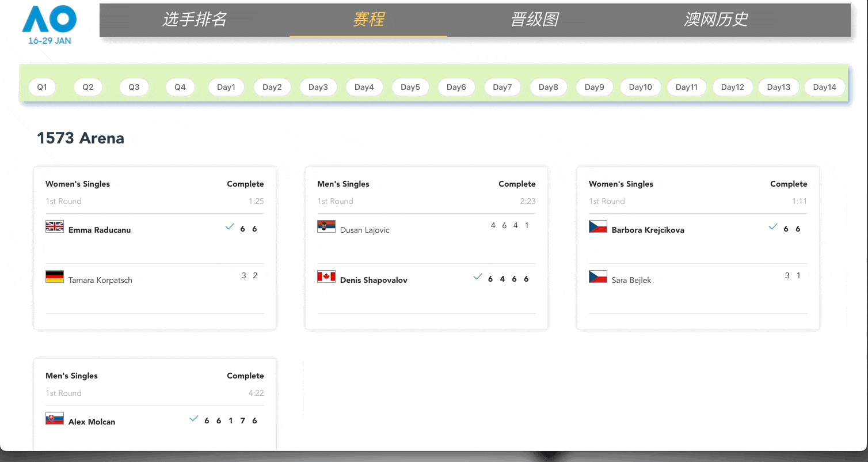Viewport: 868px width, 462px height.
Task: Click the AO Australian Open logo
Action: [x=50, y=25]
